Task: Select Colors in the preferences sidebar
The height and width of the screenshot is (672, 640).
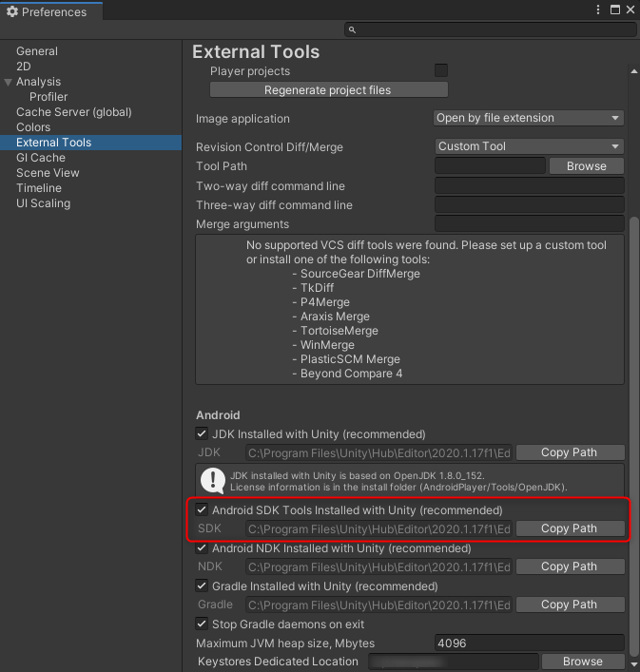Action: pyautogui.click(x=33, y=127)
